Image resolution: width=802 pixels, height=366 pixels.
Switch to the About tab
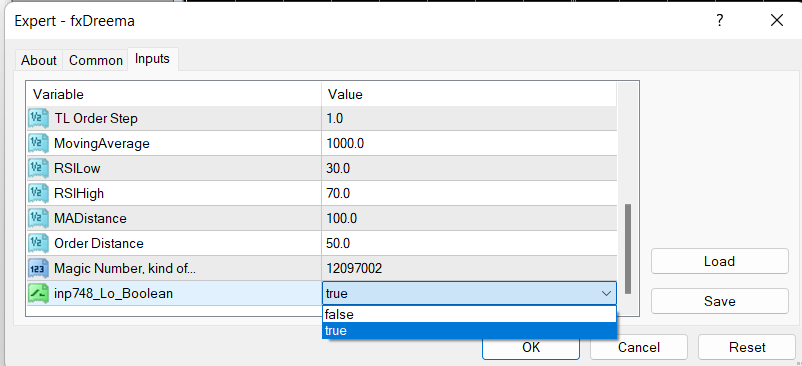pyautogui.click(x=38, y=60)
